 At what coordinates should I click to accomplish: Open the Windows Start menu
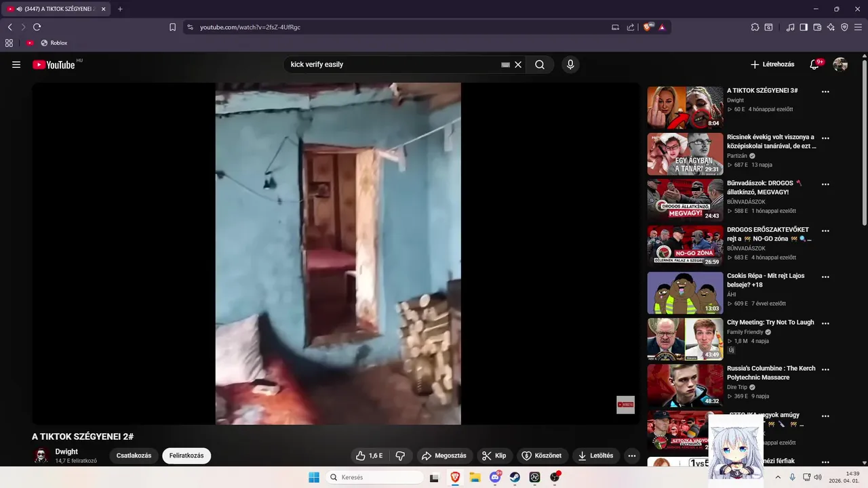pos(314,477)
